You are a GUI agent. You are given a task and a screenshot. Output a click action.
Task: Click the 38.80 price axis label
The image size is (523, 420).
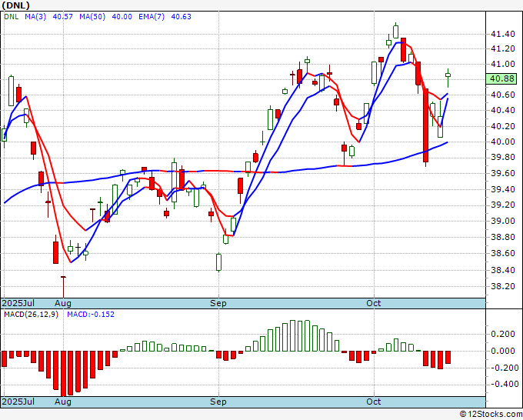[502, 237]
